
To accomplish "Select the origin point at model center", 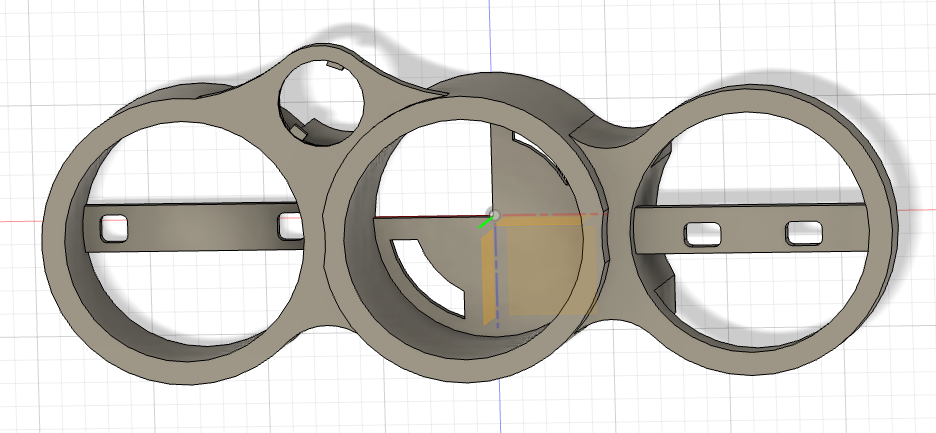I will tap(494, 215).
